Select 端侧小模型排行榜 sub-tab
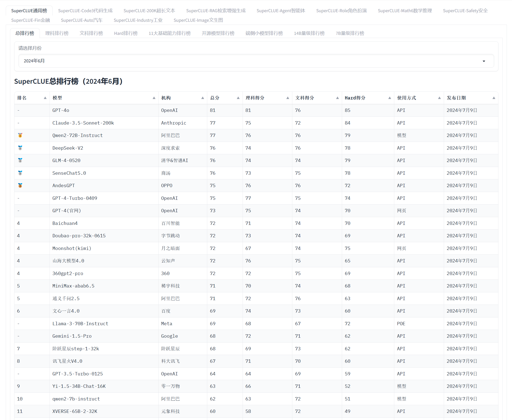The width and height of the screenshot is (512, 420). click(x=264, y=33)
